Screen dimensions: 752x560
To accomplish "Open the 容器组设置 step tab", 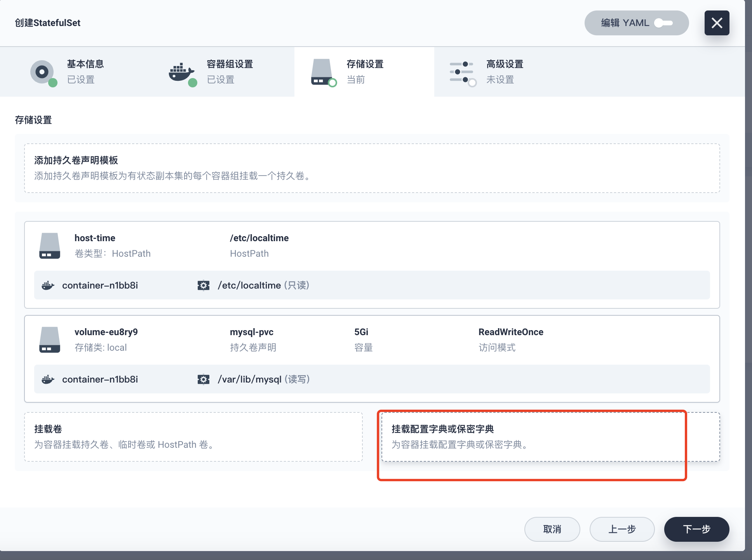I will [x=225, y=72].
